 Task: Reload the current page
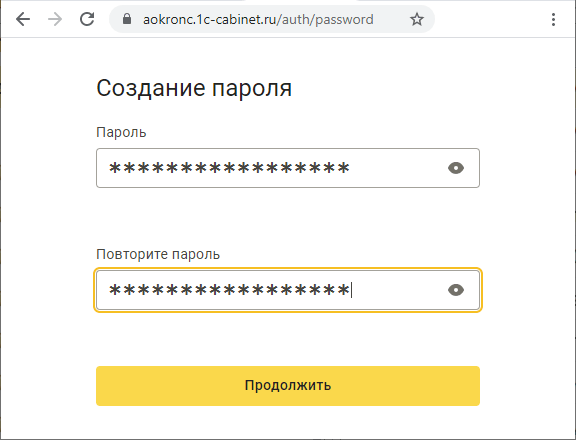coord(87,19)
